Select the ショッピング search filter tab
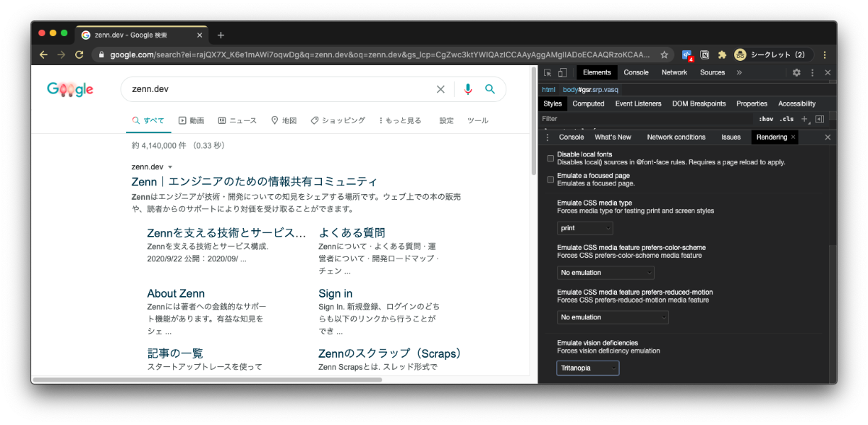This screenshot has height=425, width=868. click(338, 120)
